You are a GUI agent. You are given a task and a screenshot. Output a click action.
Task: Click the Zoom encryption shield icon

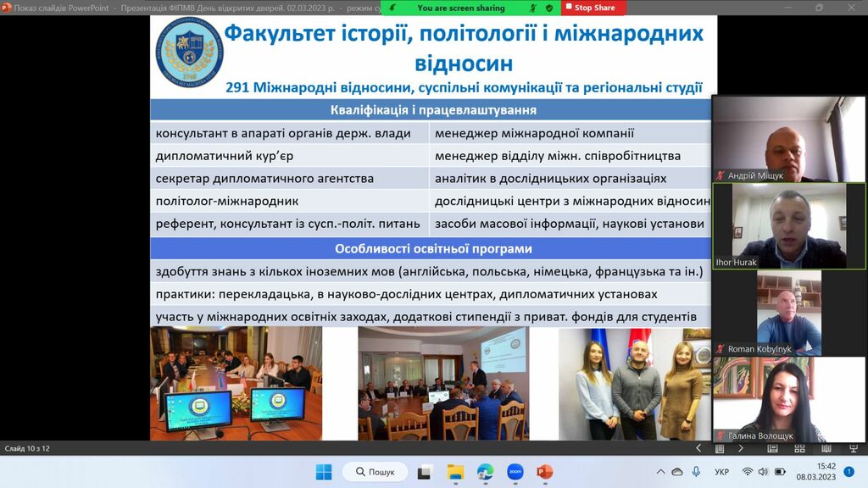[x=549, y=8]
